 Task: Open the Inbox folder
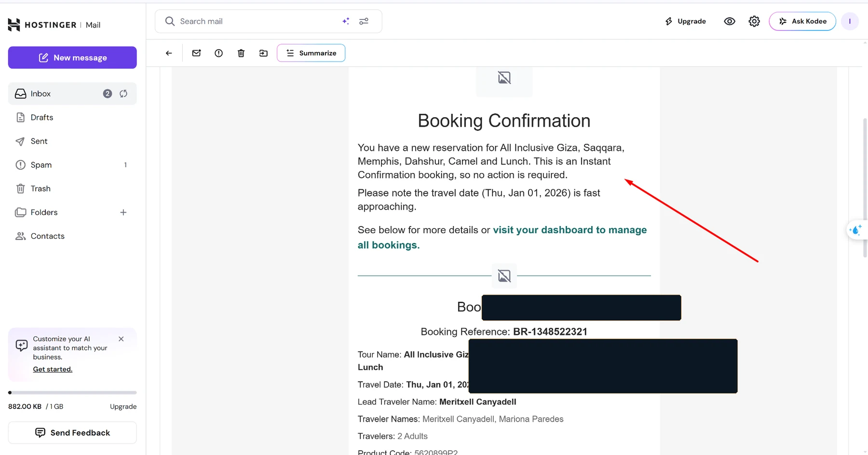(x=72, y=94)
